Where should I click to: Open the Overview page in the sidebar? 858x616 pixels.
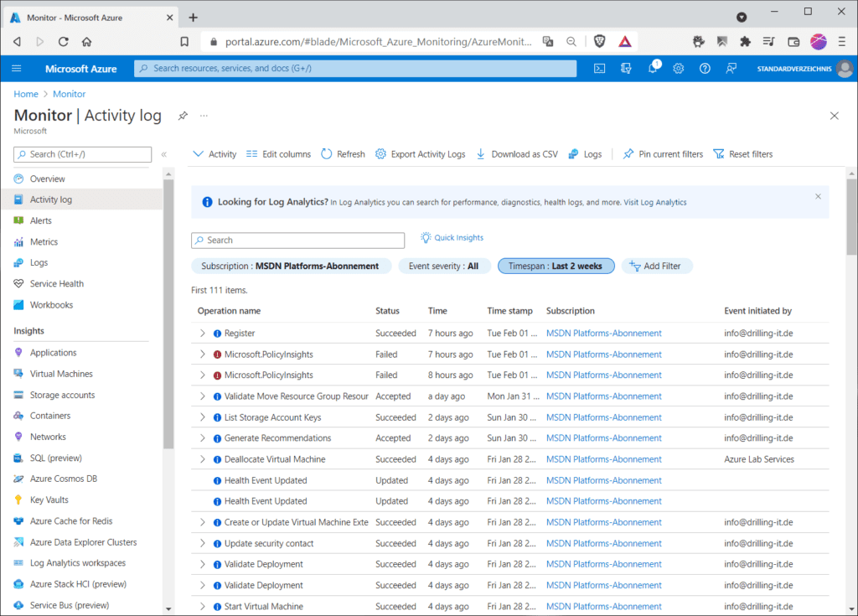pyautogui.click(x=47, y=179)
